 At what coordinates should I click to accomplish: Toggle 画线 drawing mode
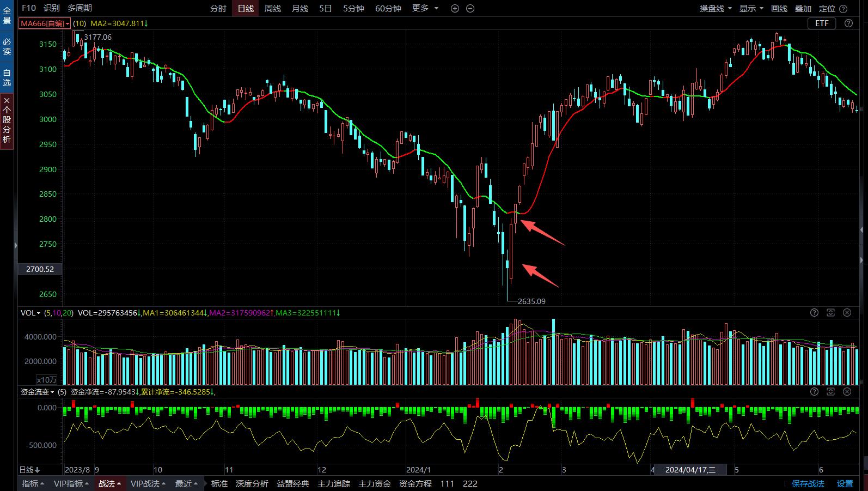point(779,8)
